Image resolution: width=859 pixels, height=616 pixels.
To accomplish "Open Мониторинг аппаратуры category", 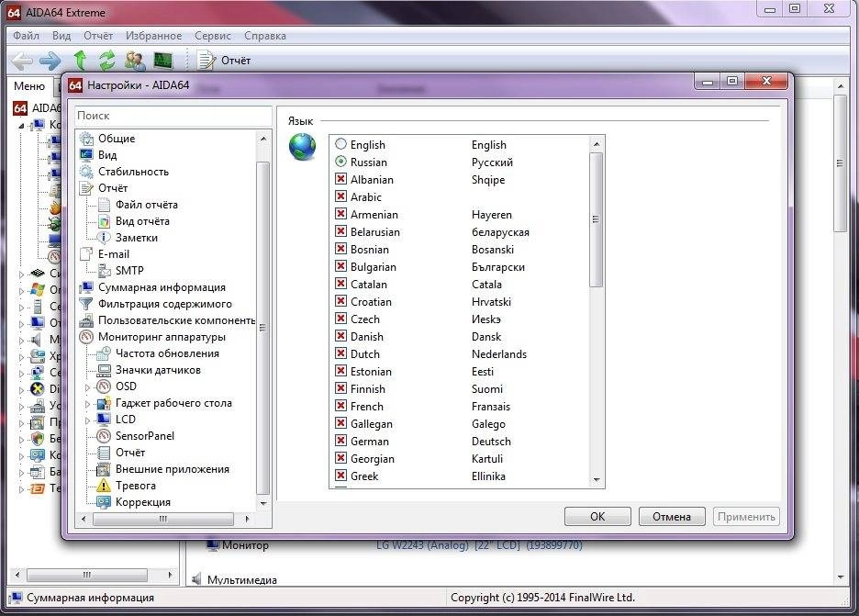I will click(x=162, y=337).
